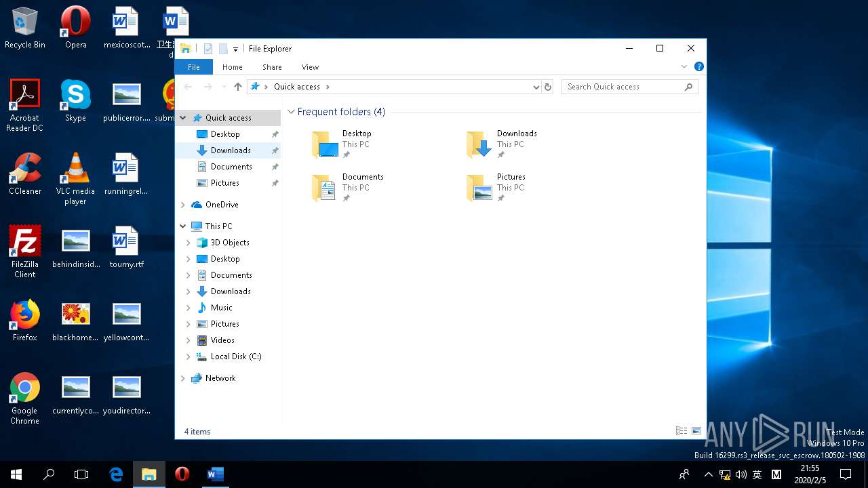Select Network in navigation pane

click(x=220, y=378)
